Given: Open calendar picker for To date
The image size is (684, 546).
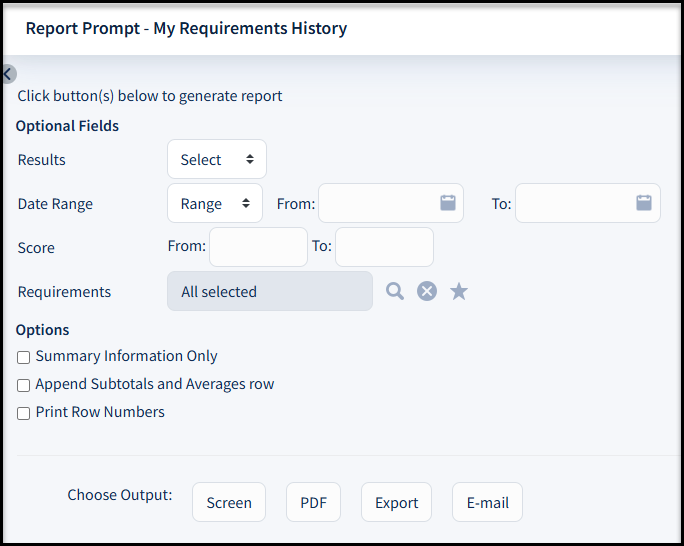Looking at the screenshot, I should (644, 202).
